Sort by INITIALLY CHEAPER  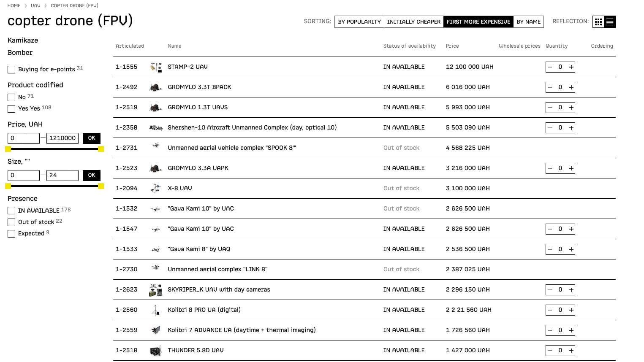pyautogui.click(x=413, y=22)
